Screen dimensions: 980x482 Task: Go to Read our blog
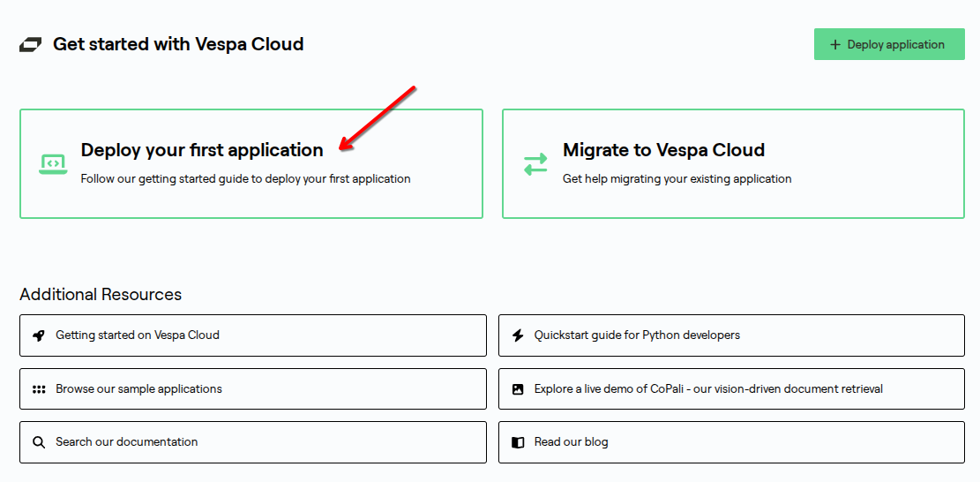[x=571, y=442]
